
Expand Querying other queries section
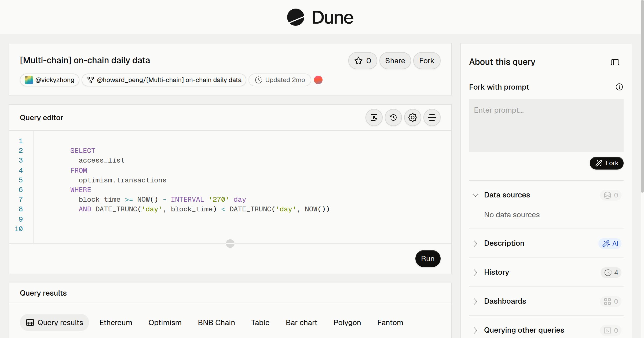[475, 330]
